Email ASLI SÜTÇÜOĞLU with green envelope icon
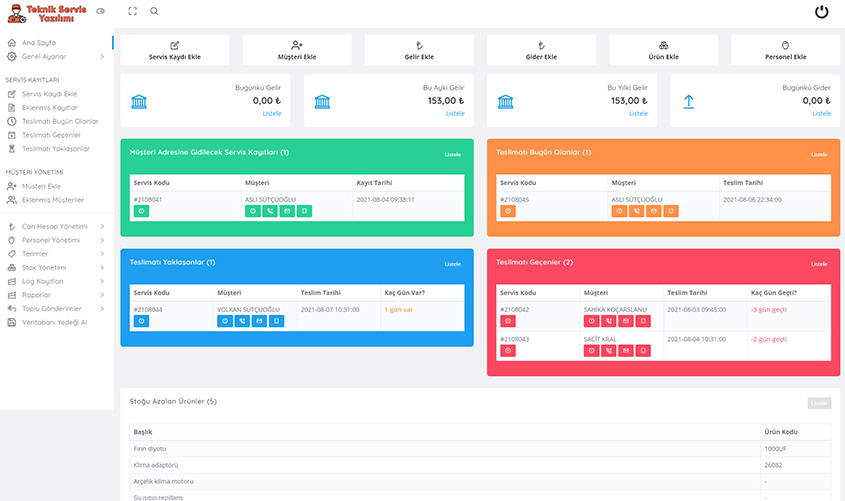This screenshot has height=501, width=845. coord(287,211)
